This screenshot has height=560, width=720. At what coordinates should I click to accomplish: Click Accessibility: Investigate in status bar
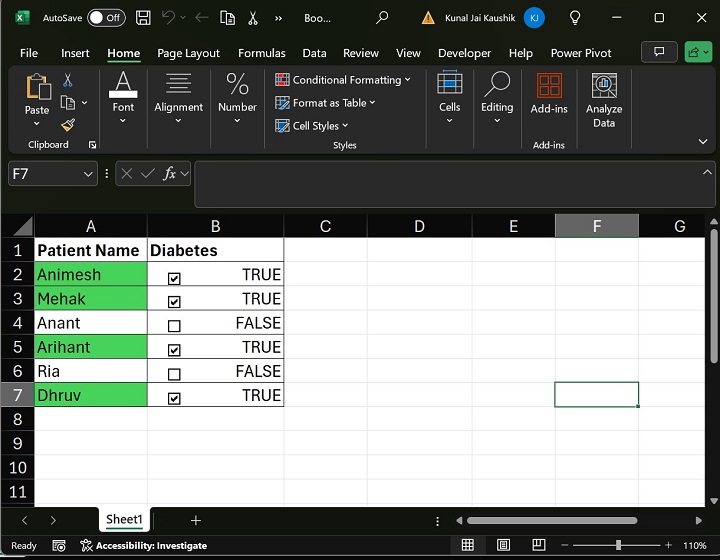tap(144, 545)
